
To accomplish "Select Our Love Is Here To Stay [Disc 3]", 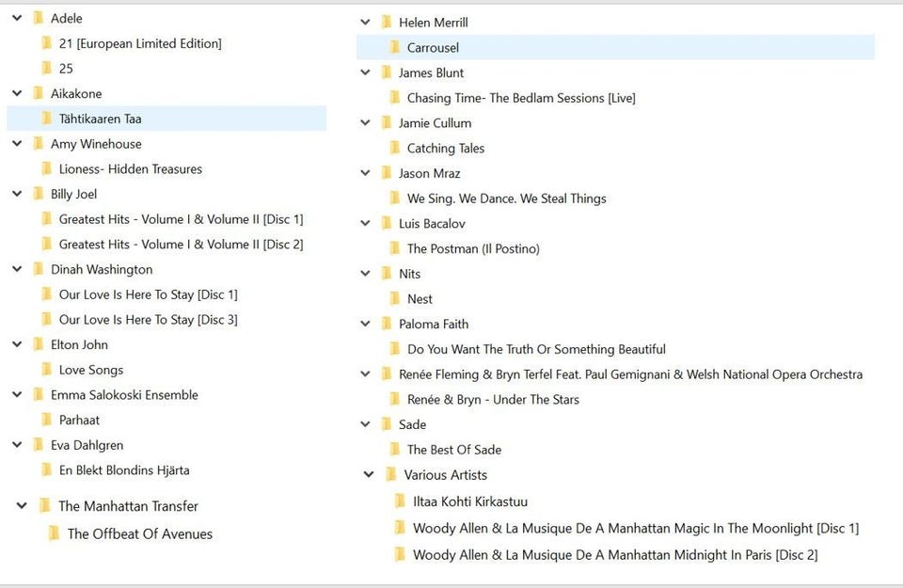I will [x=148, y=320].
